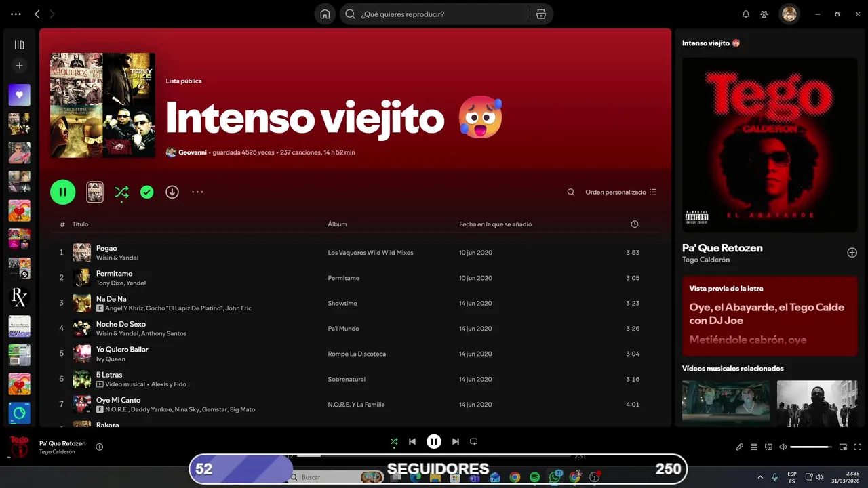This screenshot has height=488, width=868.
Task: Go to Spotify Home
Action: click(x=325, y=14)
